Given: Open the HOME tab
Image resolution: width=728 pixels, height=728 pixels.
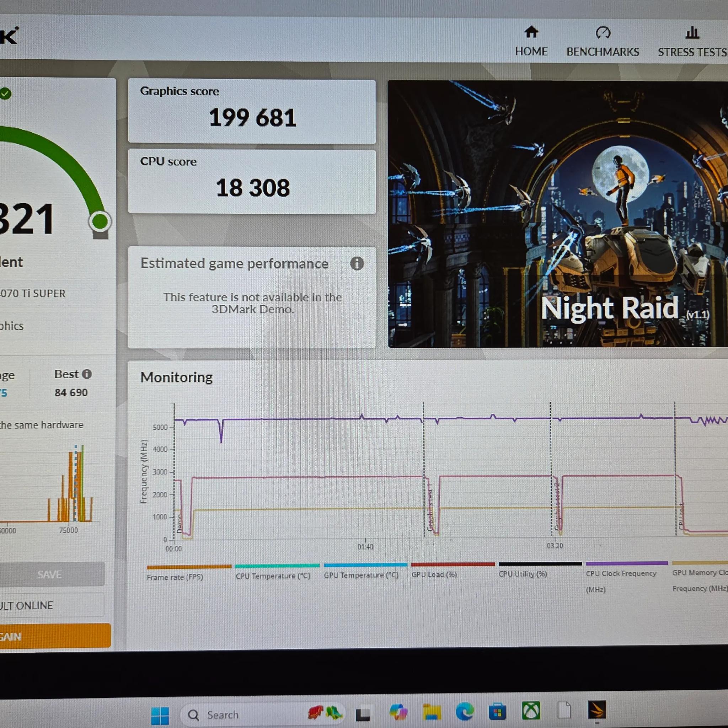Looking at the screenshot, I should point(531,42).
